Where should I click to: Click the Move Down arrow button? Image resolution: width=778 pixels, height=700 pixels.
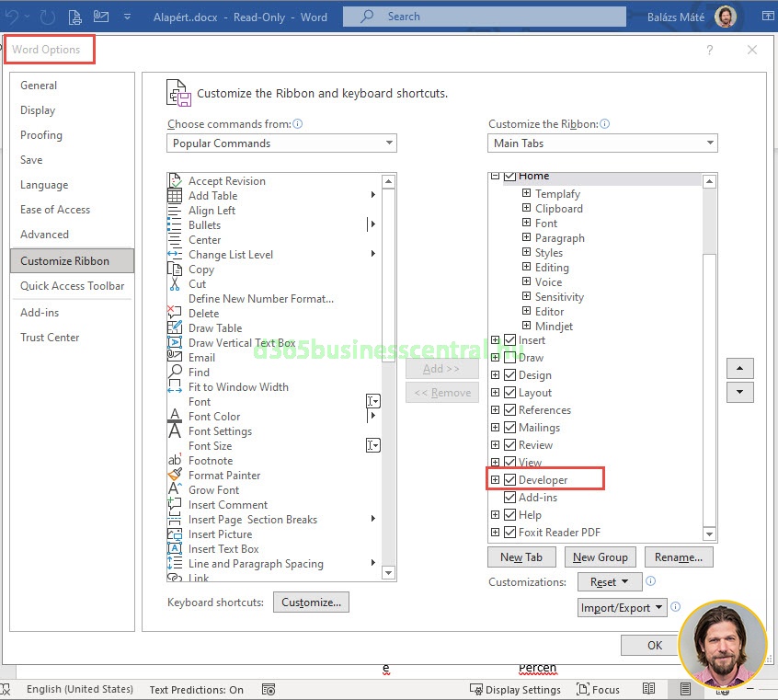[739, 393]
